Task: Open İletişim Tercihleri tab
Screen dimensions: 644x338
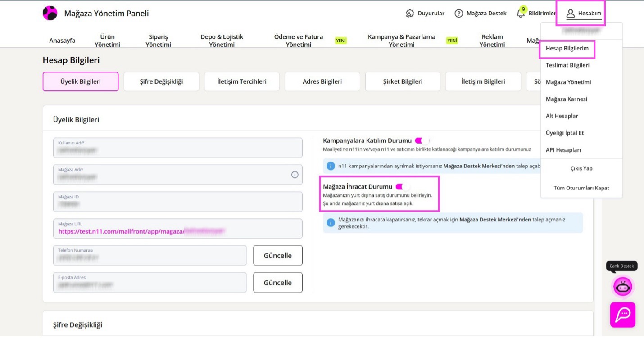Action: point(242,81)
